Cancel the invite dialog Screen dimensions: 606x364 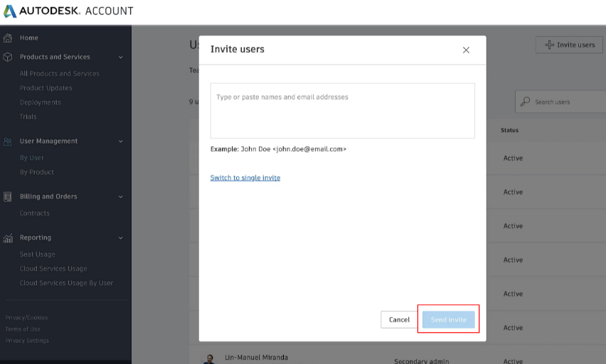[399, 320]
